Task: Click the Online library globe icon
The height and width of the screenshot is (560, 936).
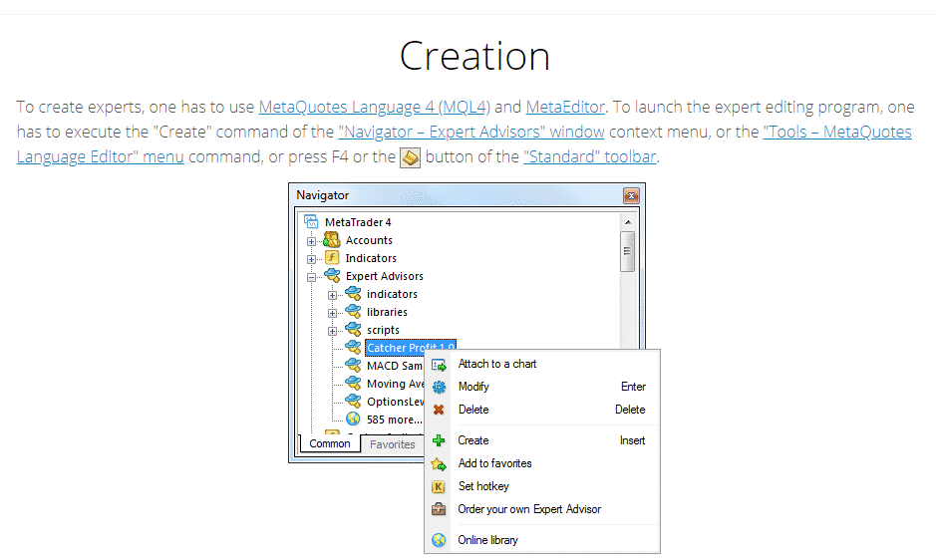Action: pos(439,540)
